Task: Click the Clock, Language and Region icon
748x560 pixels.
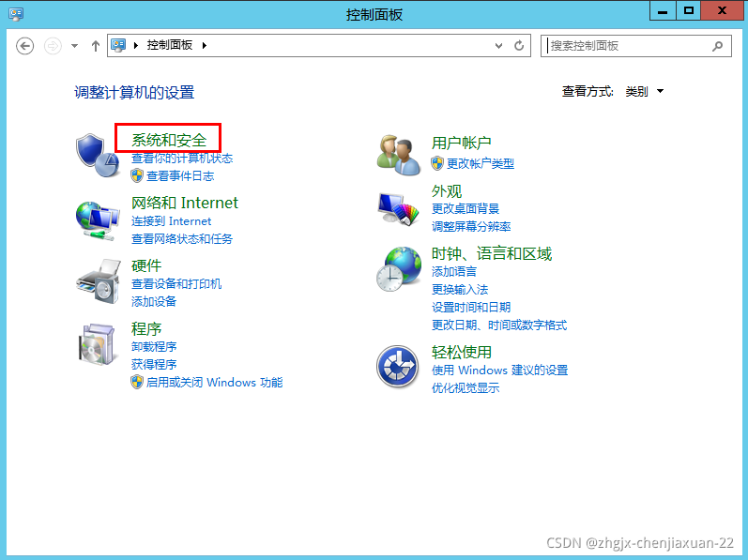Action: pyautogui.click(x=398, y=270)
